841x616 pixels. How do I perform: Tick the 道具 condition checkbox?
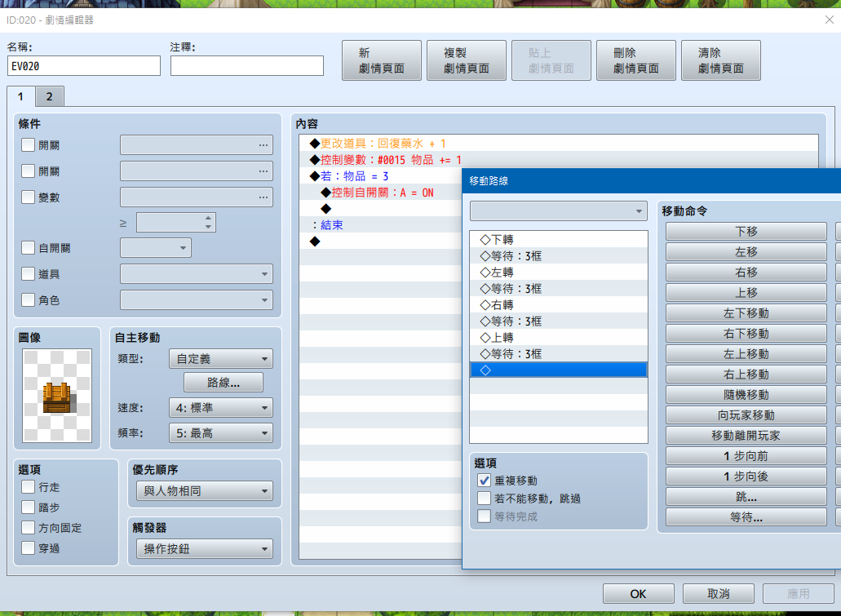pos(28,273)
